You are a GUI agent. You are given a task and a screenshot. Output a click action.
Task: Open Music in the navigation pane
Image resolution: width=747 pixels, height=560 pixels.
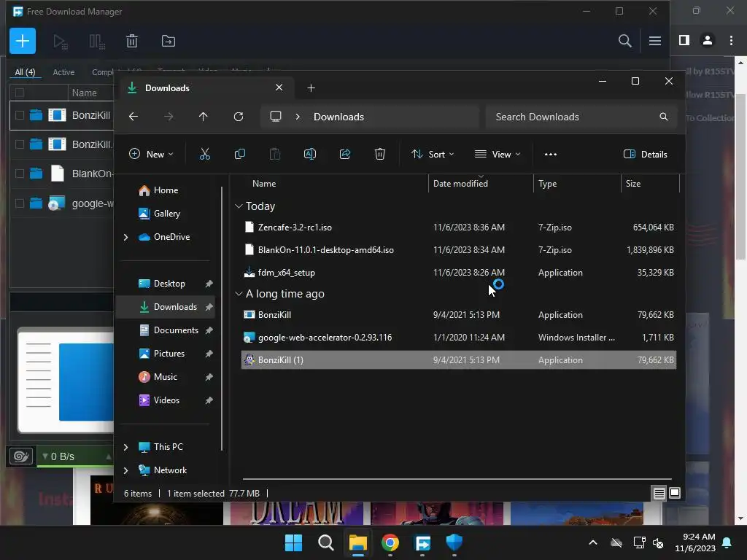pos(166,377)
